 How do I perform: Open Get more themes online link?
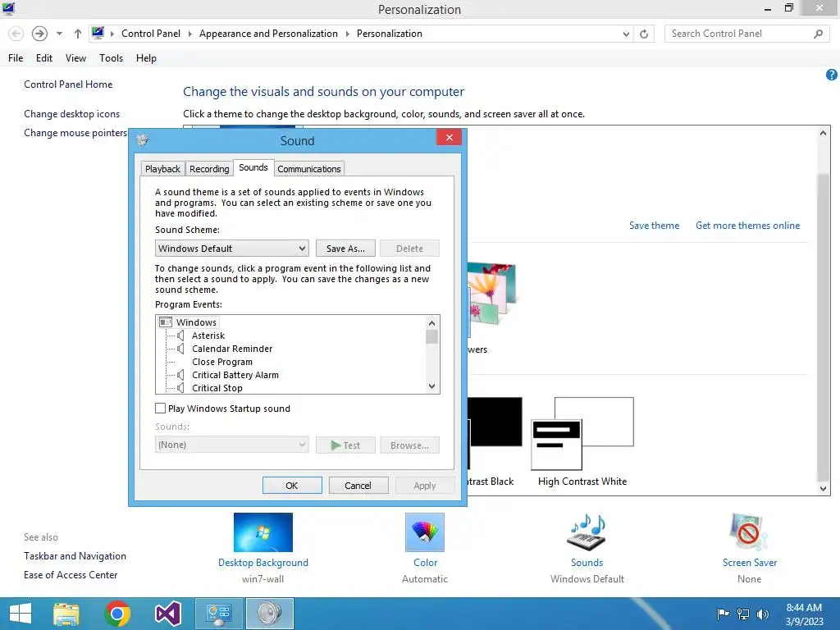point(747,226)
